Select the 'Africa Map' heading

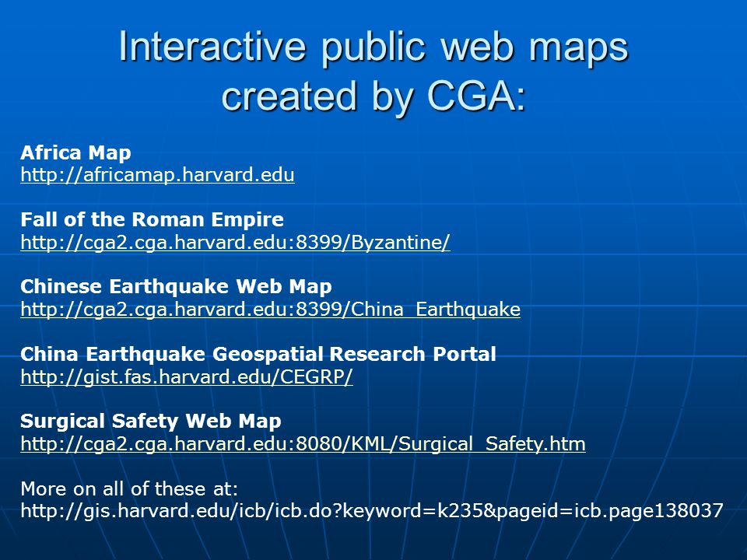(75, 153)
